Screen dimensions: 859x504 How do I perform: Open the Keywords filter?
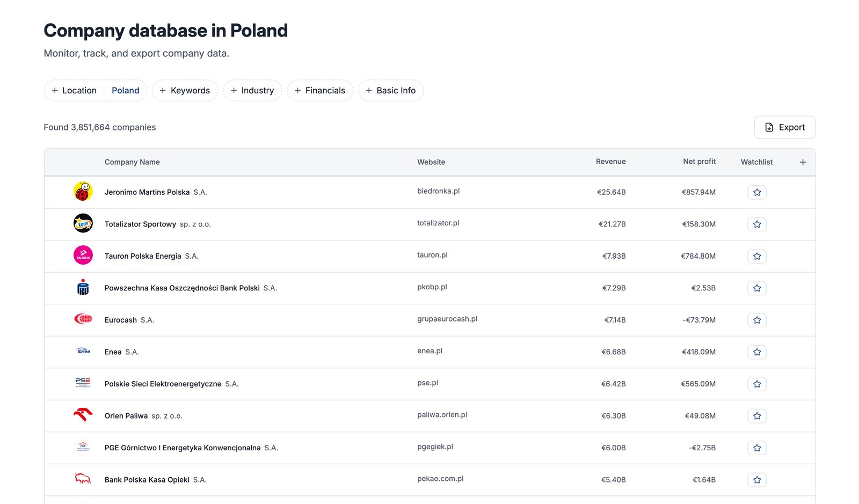click(185, 91)
